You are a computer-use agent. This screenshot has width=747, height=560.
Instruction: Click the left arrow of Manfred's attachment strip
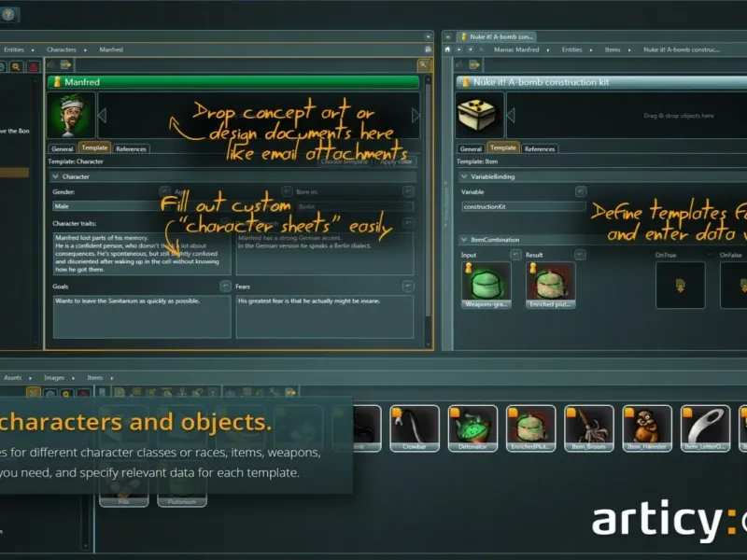pos(102,115)
